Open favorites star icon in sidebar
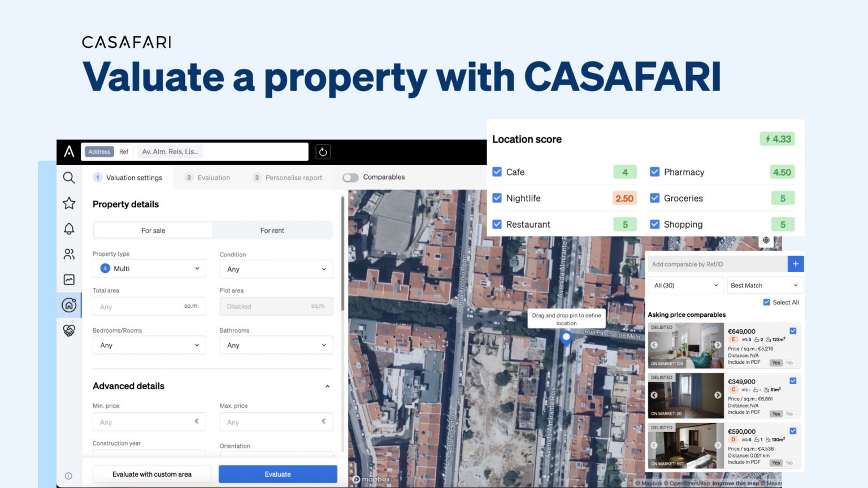868x488 pixels. (x=69, y=203)
